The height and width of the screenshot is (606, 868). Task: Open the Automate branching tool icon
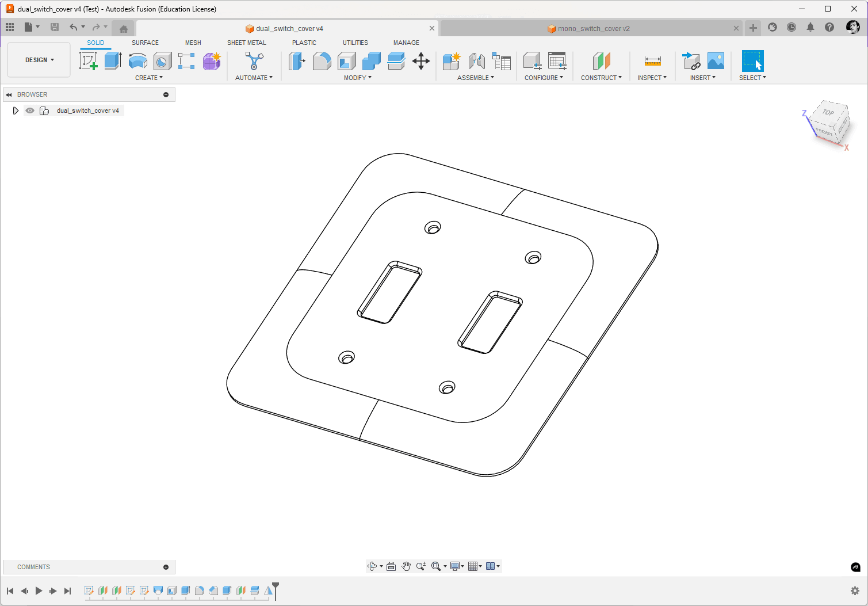(254, 61)
